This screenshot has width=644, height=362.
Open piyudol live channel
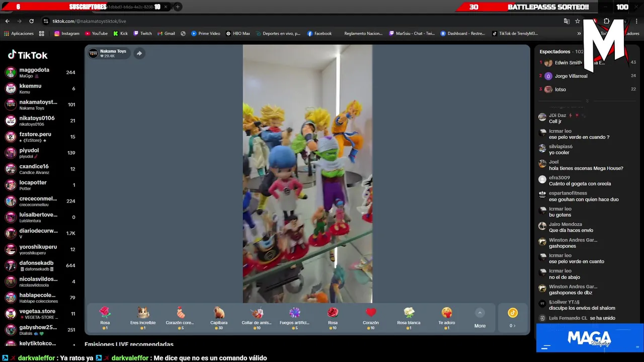[40, 153]
